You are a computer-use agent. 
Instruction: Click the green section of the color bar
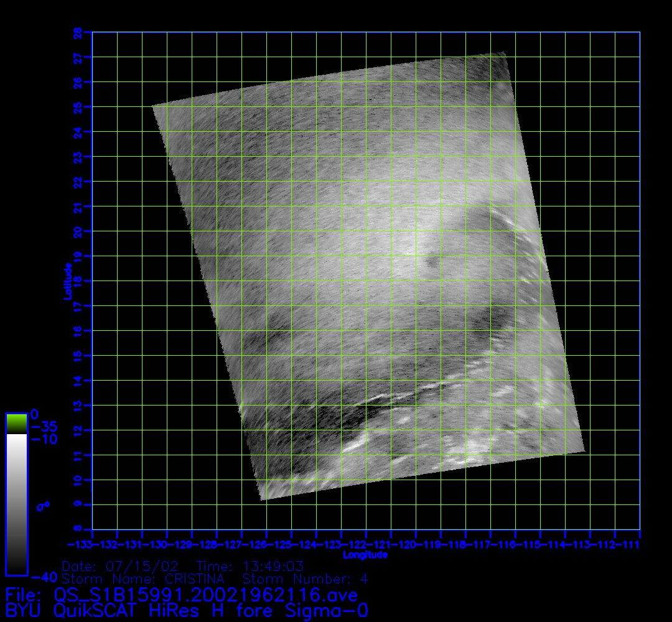tap(16, 424)
